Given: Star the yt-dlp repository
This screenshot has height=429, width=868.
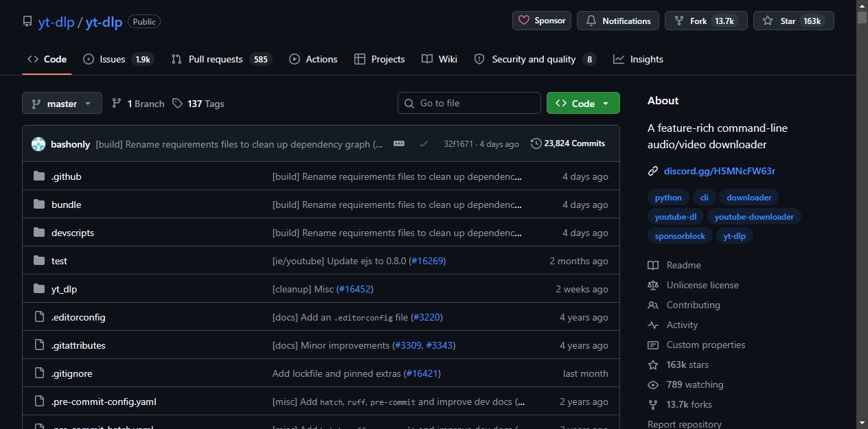Looking at the screenshot, I should click(794, 21).
